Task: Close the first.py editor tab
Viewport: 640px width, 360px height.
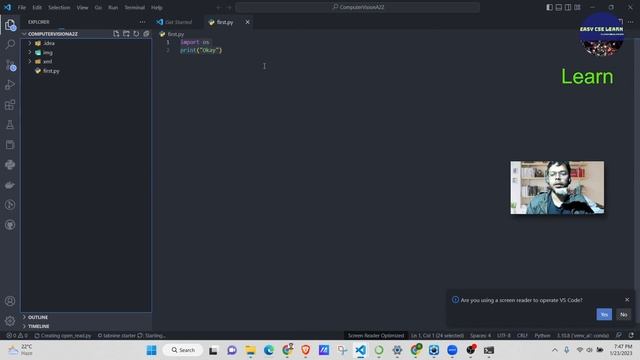Action: pyautogui.click(x=247, y=22)
